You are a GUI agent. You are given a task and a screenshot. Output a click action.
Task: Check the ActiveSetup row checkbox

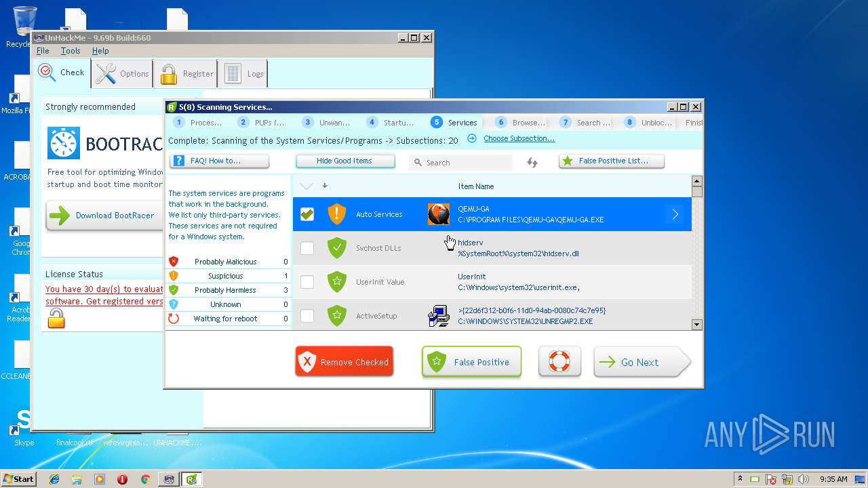coord(307,316)
